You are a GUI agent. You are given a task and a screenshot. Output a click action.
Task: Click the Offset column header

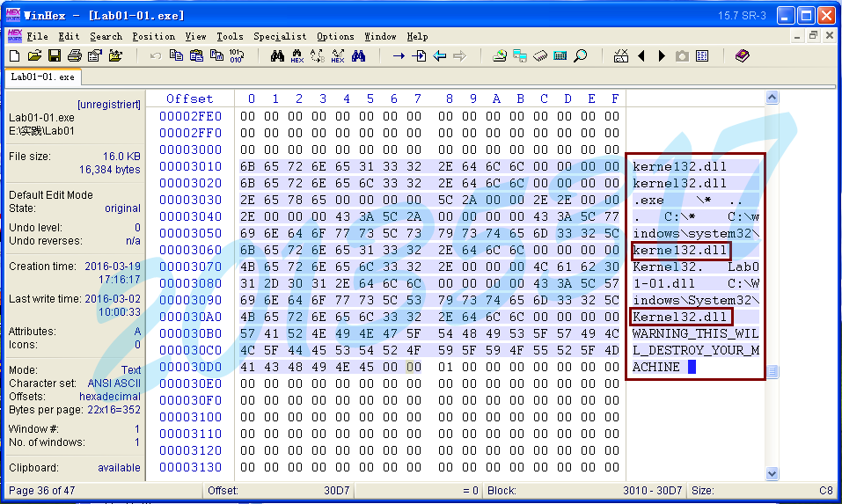(x=189, y=99)
